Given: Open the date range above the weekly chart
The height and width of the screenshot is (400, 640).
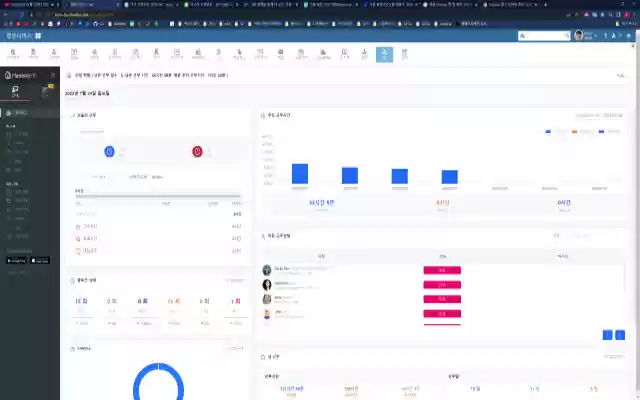Looking at the screenshot, I should pyautogui.click(x=599, y=116).
